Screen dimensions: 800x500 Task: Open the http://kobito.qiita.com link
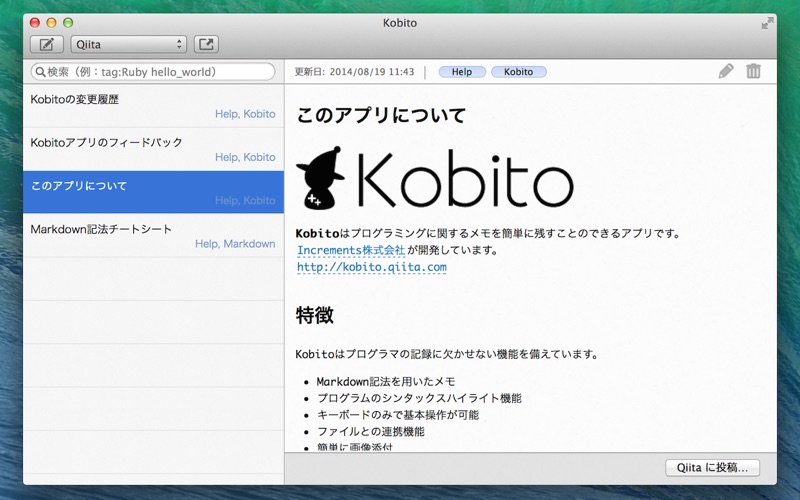point(371,267)
